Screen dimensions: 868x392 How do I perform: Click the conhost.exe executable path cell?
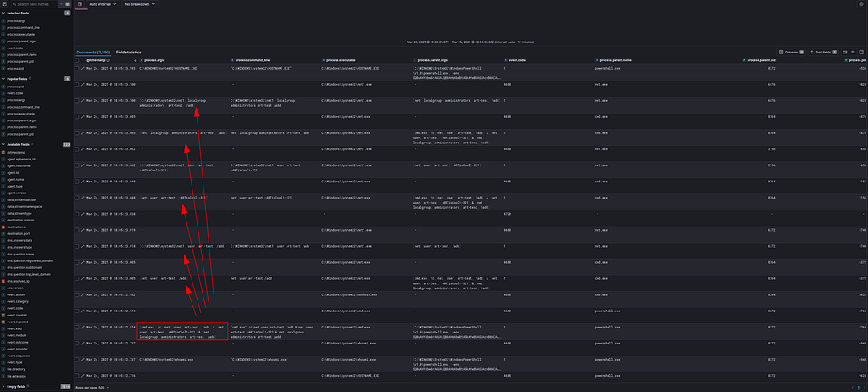(x=348, y=295)
